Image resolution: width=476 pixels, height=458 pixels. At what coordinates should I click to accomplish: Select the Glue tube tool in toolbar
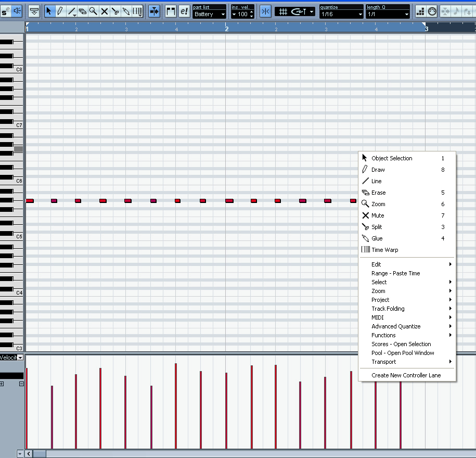point(126,11)
